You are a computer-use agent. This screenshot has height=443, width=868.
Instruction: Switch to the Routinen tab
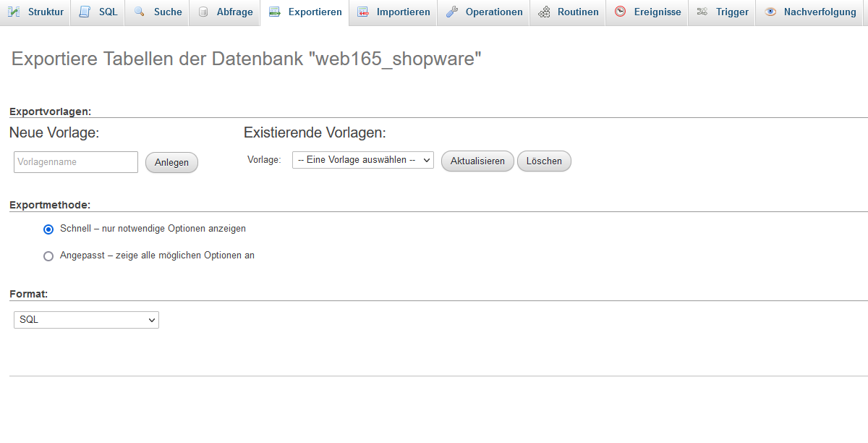click(568, 12)
